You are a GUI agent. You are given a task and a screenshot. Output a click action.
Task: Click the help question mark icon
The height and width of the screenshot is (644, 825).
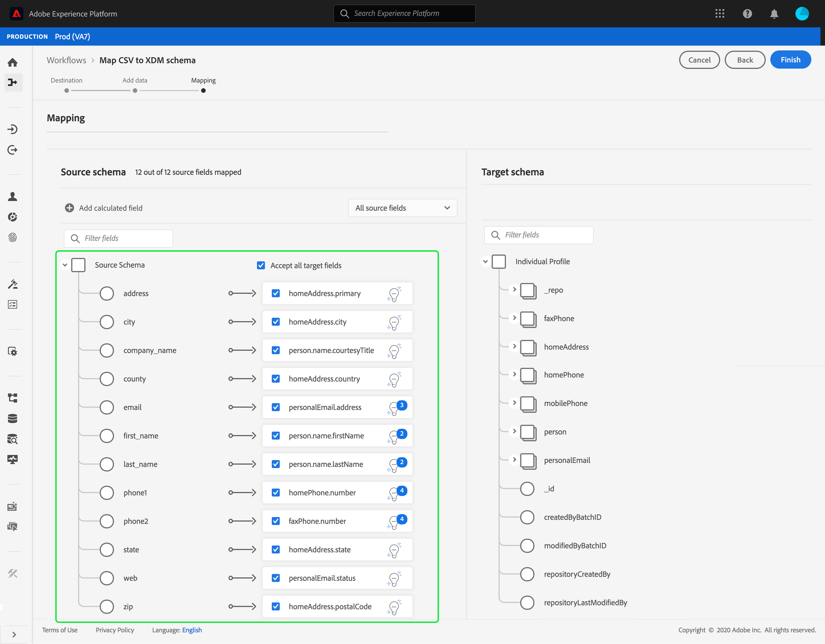point(747,14)
